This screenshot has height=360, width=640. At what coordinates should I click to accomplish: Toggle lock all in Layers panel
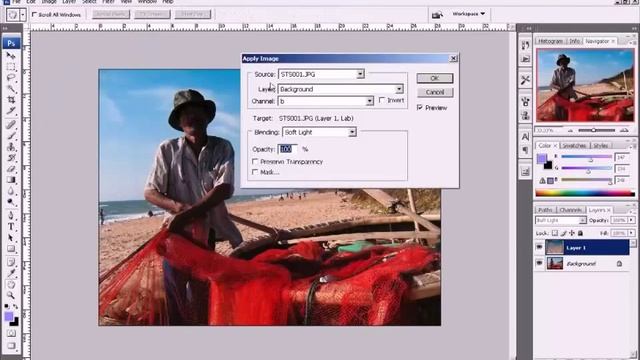click(580, 233)
